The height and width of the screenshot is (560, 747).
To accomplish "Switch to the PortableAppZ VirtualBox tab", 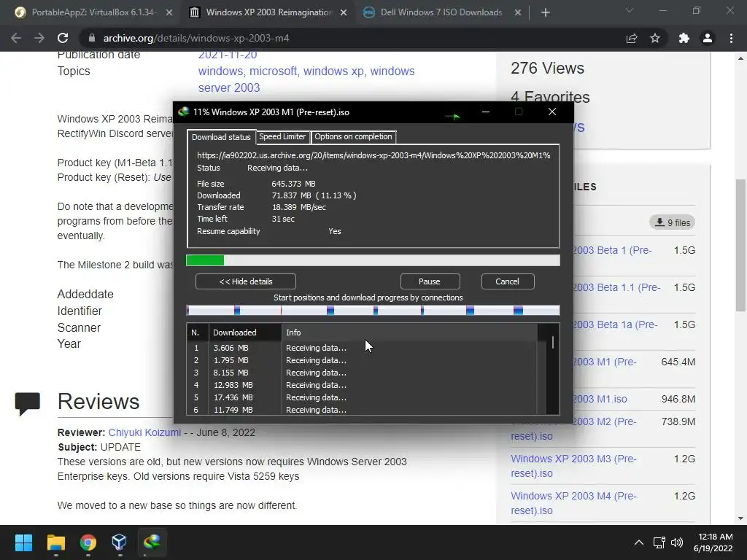I will (x=93, y=12).
